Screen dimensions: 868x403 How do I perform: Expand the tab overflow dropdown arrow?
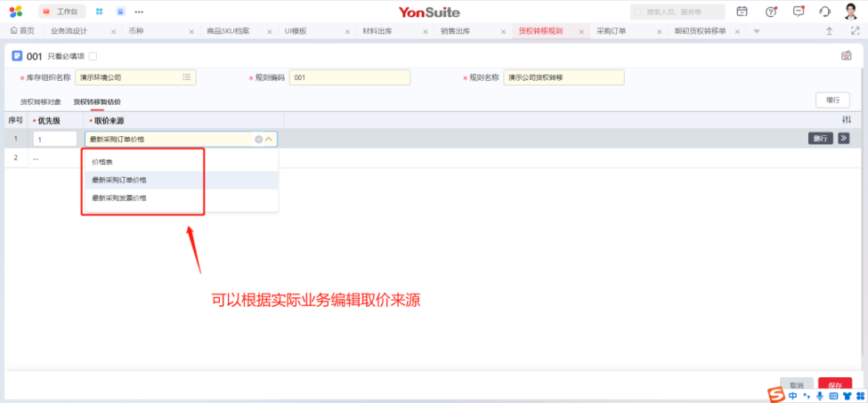[757, 31]
